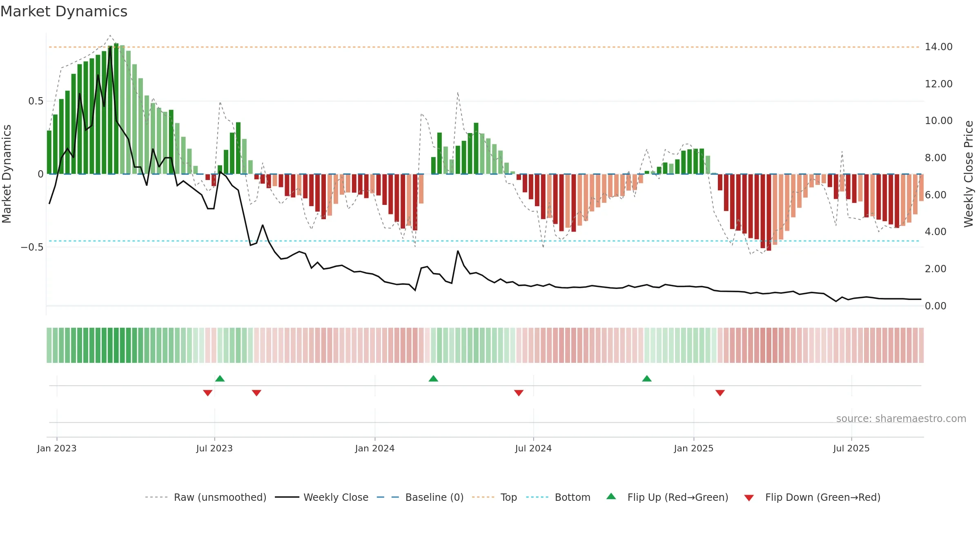Click the Market Dynamics vertical axis title
The width and height of the screenshot is (980, 551).
[x=7, y=174]
